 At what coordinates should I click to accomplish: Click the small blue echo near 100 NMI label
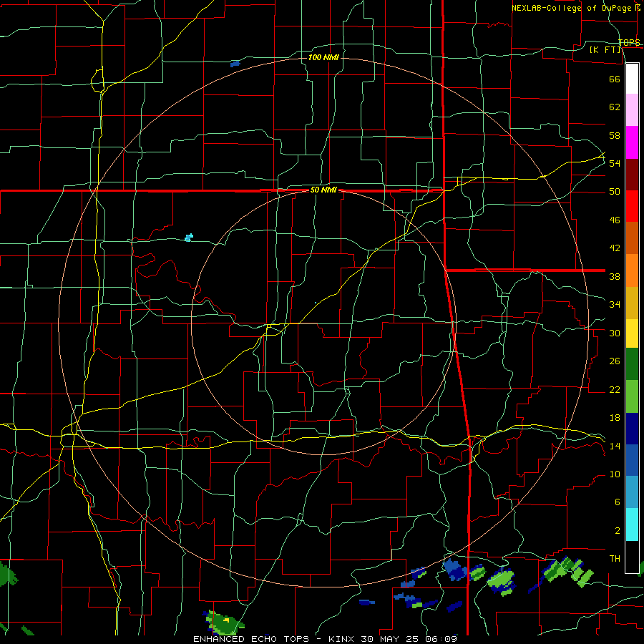(235, 64)
